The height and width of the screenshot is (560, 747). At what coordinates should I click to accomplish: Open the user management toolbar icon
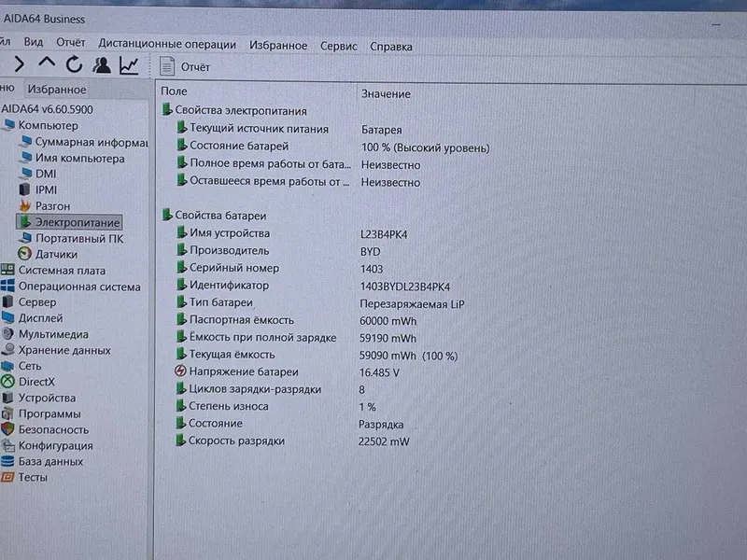[x=102, y=65]
